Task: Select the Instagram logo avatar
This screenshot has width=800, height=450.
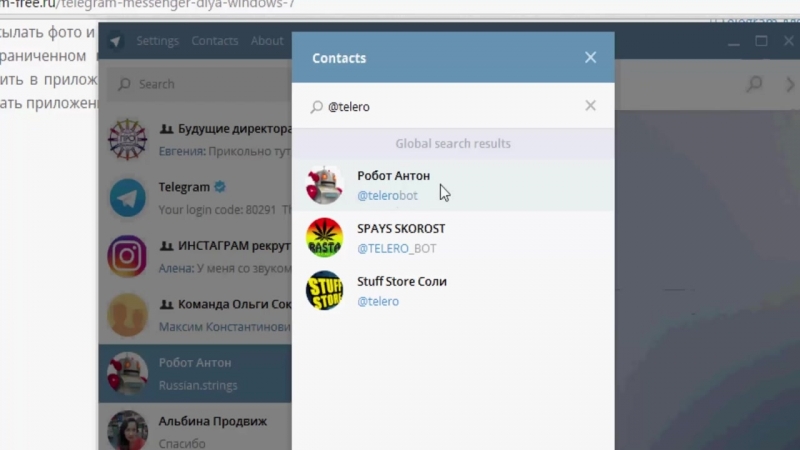Action: pyautogui.click(x=128, y=256)
